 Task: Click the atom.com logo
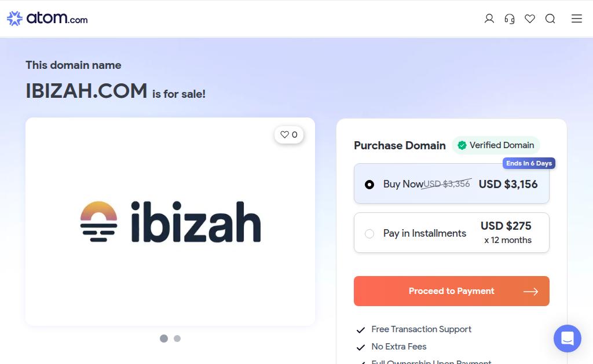tap(47, 19)
